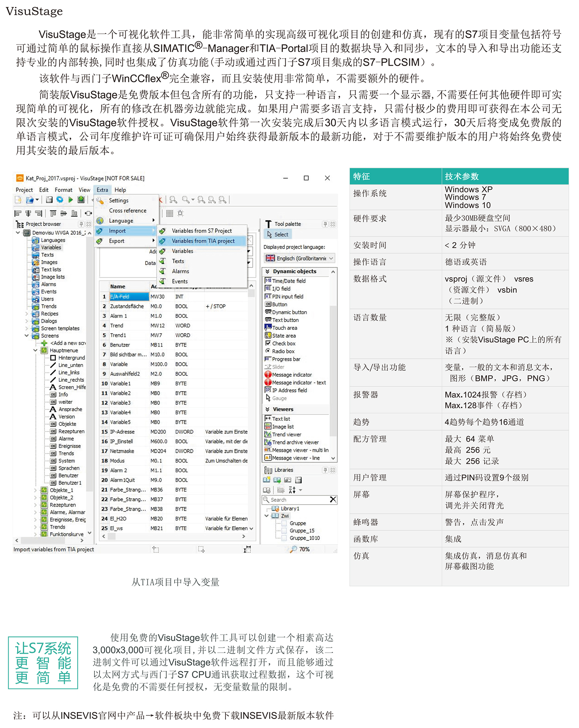Click the Save floppy disk toolbar icon
Viewport: 579px width, 728px height.
pyautogui.click(x=49, y=200)
